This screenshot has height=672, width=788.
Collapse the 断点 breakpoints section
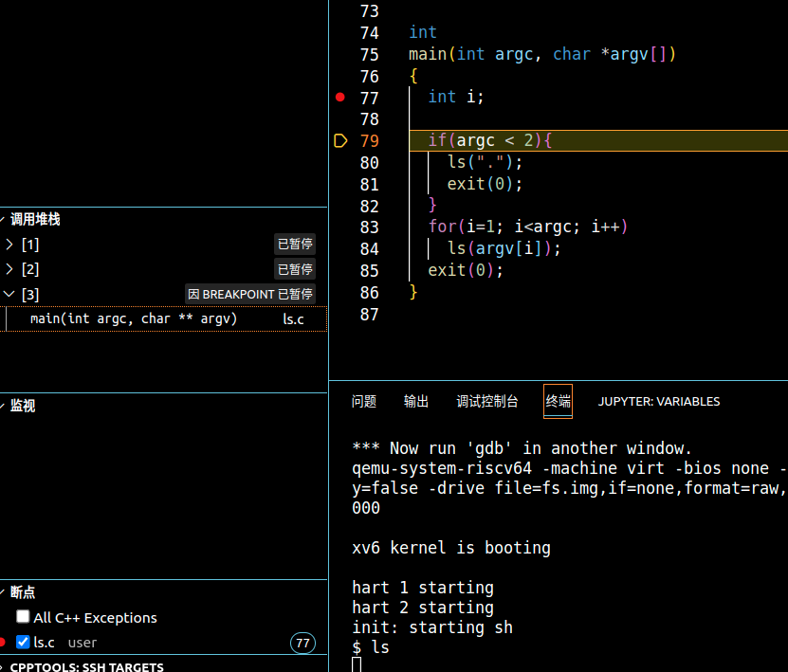tap(3, 592)
